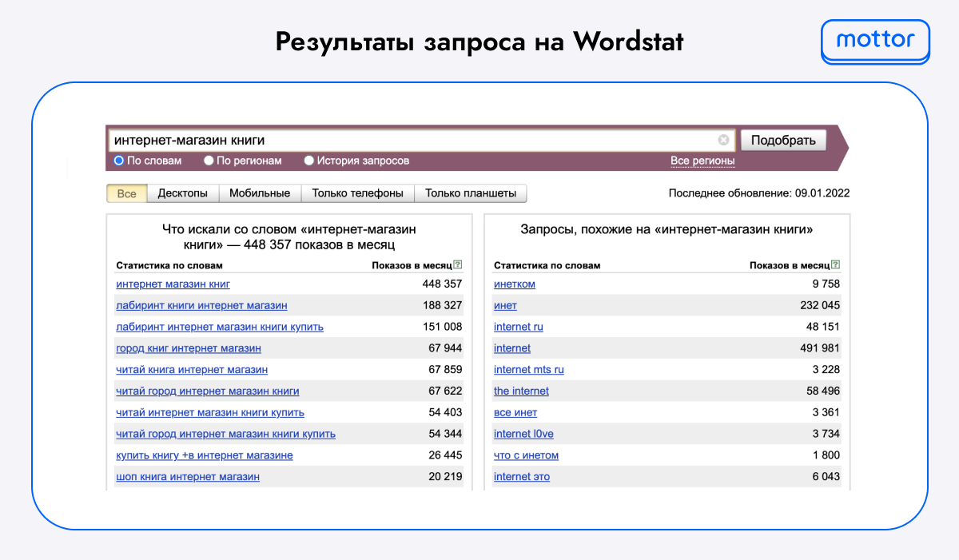Clear the search field with the X icon
The height and width of the screenshot is (560, 959).
pos(723,140)
